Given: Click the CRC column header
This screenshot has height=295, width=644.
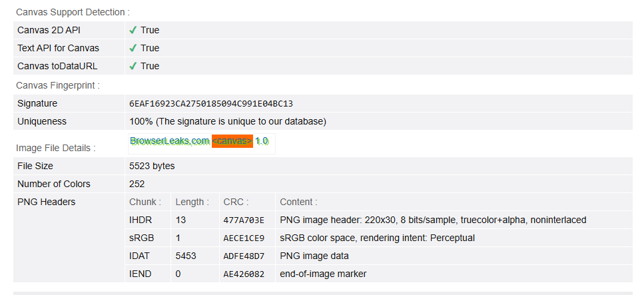Looking at the screenshot, I should point(236,202).
